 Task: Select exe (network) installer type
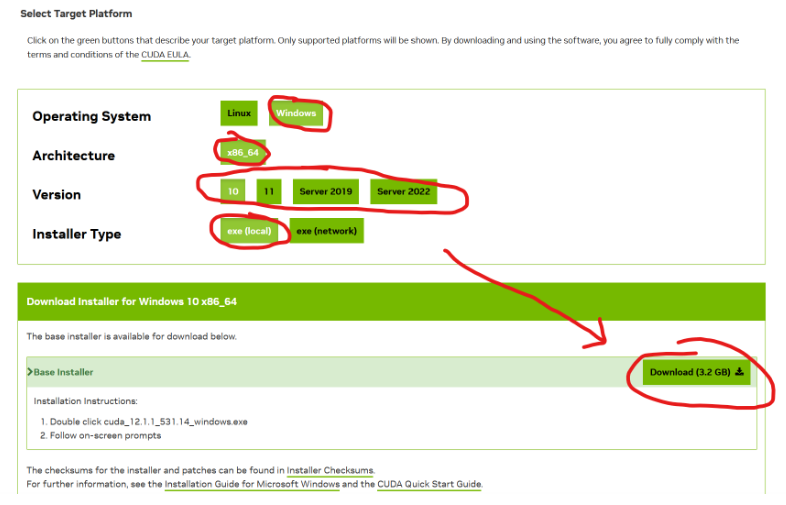click(326, 231)
